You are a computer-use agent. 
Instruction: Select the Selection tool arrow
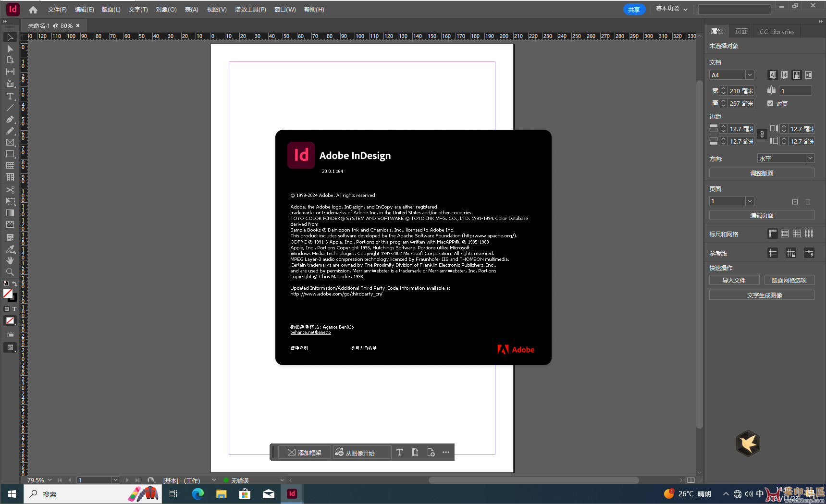click(x=10, y=37)
